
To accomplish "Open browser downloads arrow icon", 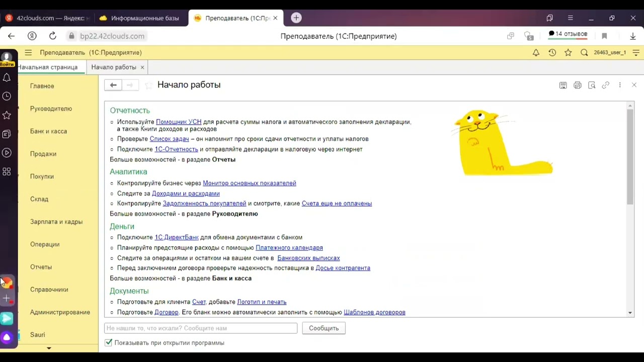I will pyautogui.click(x=633, y=36).
